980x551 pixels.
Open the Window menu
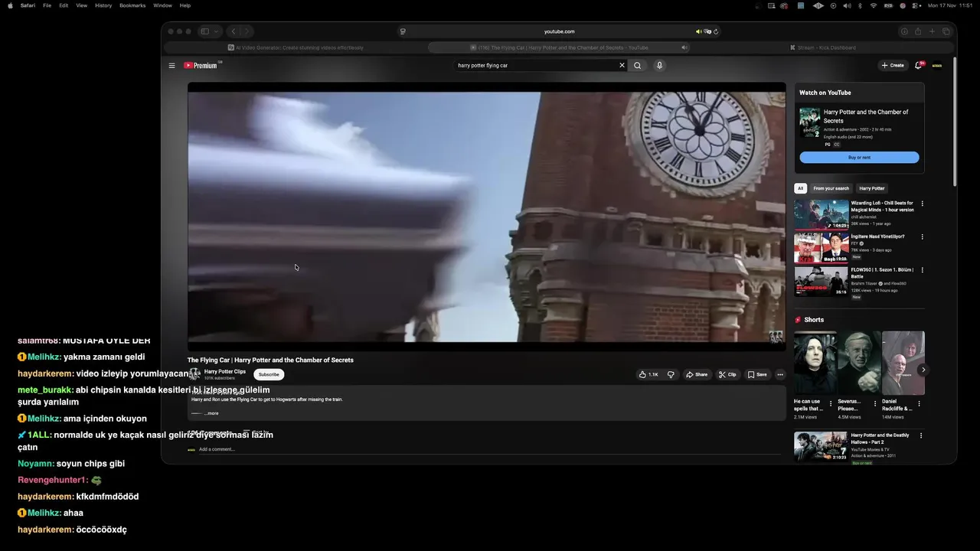pos(162,5)
